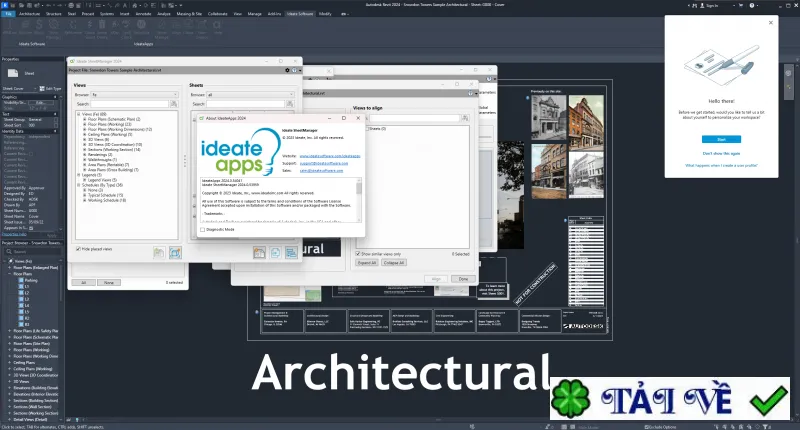Image resolution: width=800 pixels, height=430 pixels.
Task: Click the Sheet icon in Properties panel
Action: click(13, 73)
